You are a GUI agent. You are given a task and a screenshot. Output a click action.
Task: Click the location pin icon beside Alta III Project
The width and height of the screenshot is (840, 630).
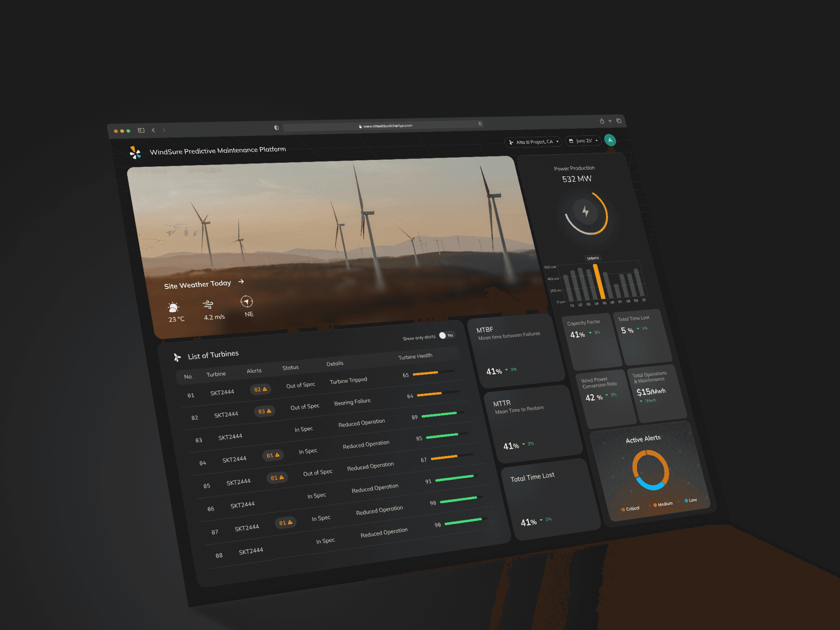[x=511, y=142]
